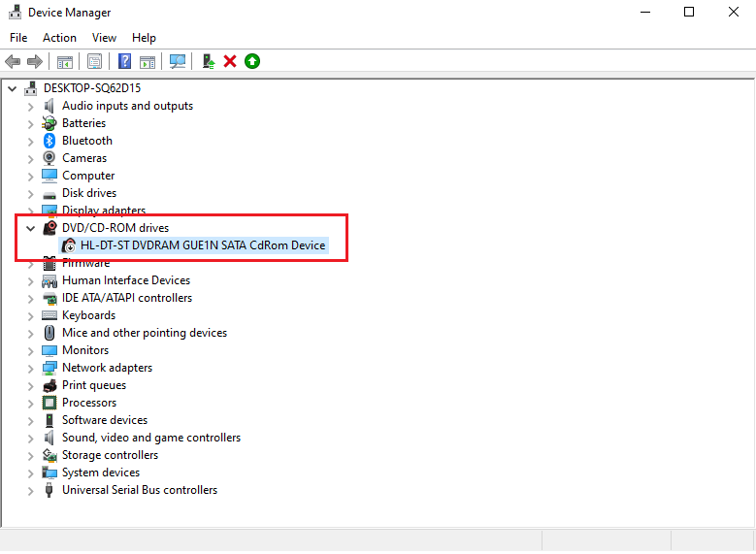Select Human Interface Devices row
The height and width of the screenshot is (554, 756).
pos(126,280)
